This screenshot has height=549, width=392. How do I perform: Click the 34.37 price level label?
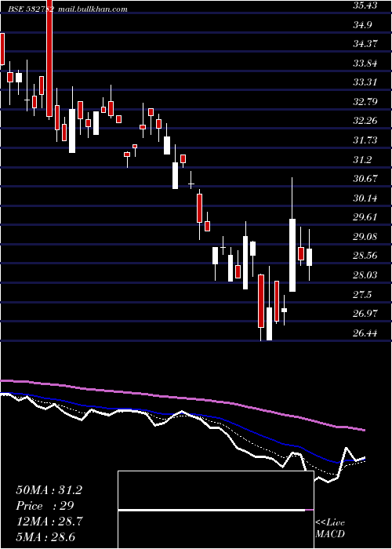365,45
